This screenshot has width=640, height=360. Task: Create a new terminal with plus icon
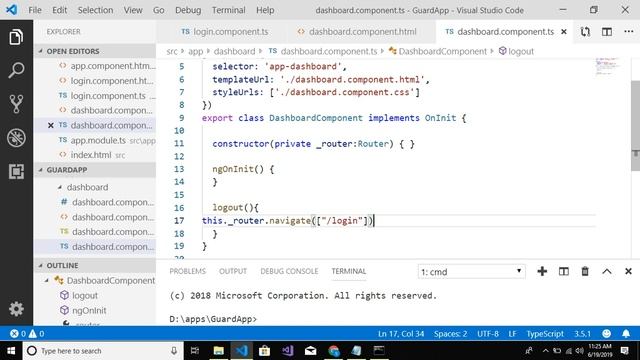click(x=542, y=271)
